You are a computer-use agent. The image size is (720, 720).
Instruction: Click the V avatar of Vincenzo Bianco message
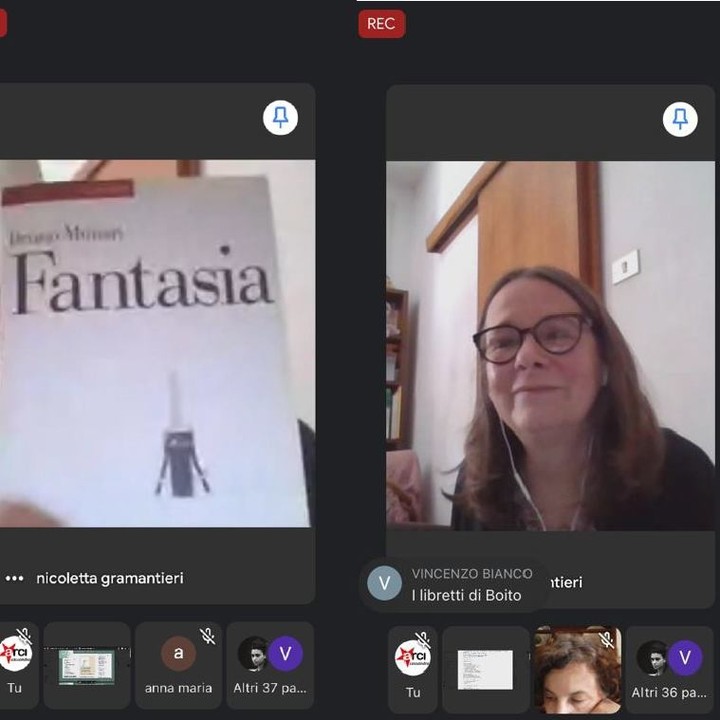(384, 583)
